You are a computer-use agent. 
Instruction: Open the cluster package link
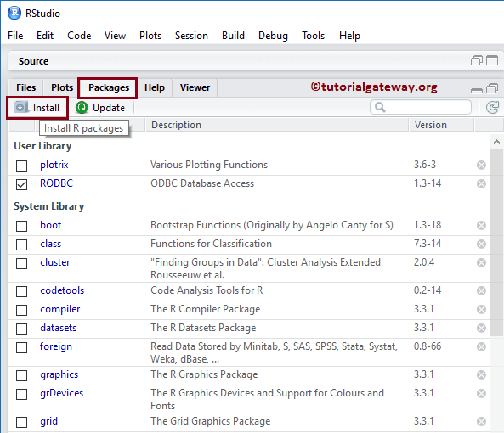click(55, 262)
